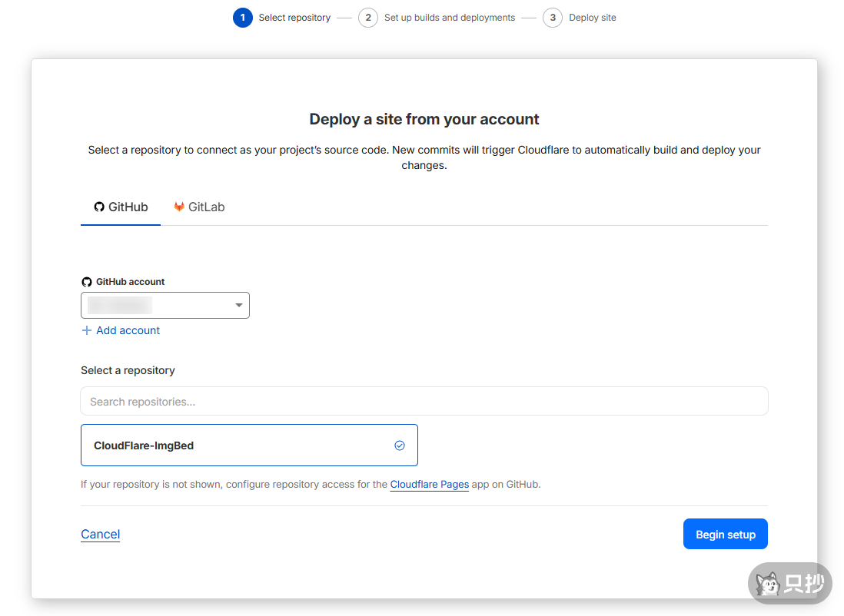This screenshot has width=844, height=616.
Task: Click step 3 circle in progress bar
Action: tap(553, 18)
